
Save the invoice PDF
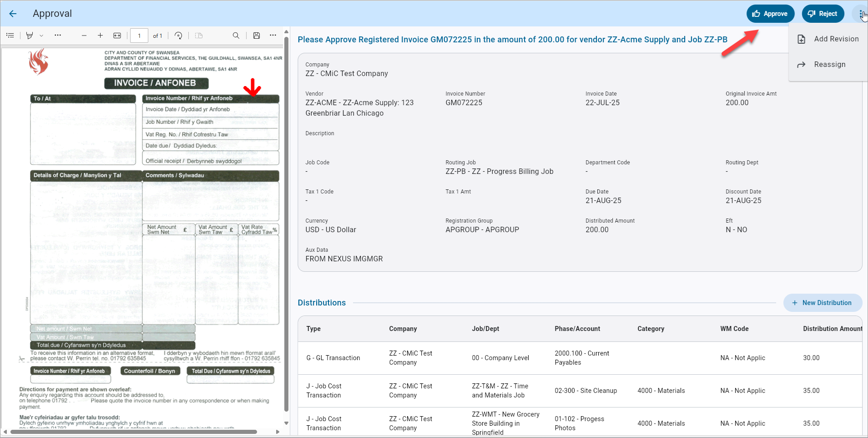[257, 36]
